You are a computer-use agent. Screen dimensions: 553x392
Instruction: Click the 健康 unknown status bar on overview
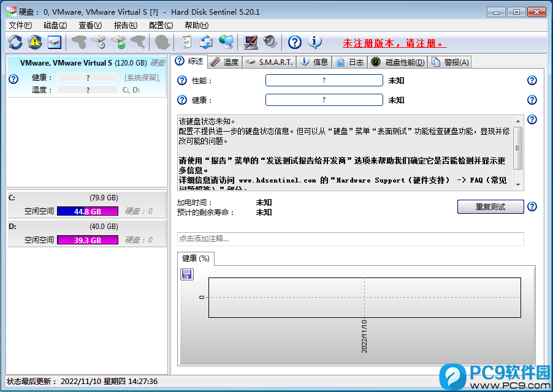click(324, 100)
